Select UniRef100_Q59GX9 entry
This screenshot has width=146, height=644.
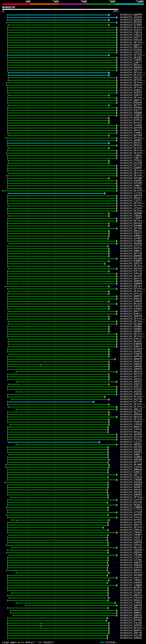coord(131,85)
